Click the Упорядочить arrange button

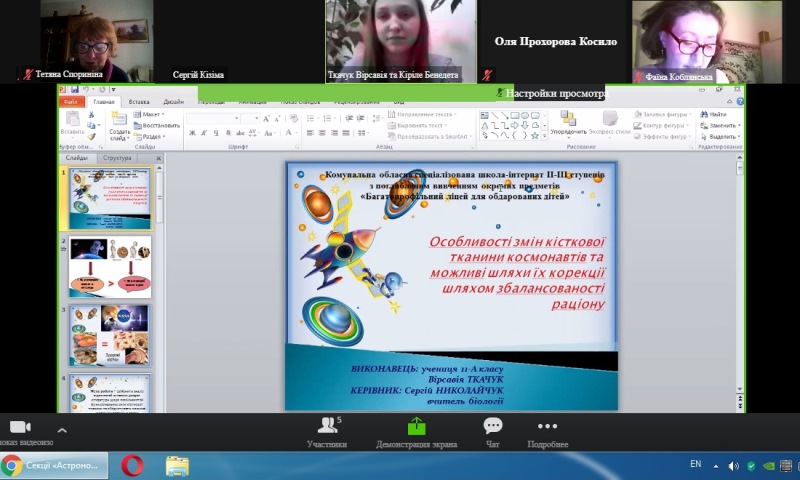tap(568, 123)
